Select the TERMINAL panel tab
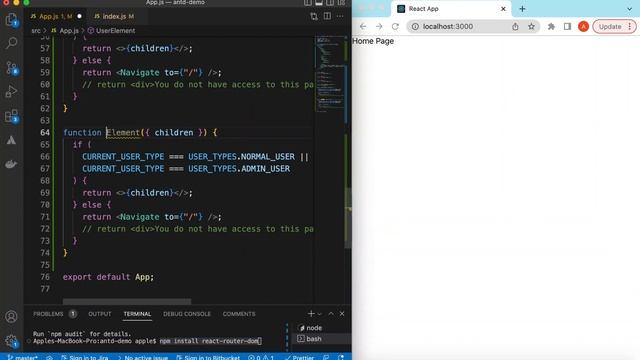 (x=137, y=314)
